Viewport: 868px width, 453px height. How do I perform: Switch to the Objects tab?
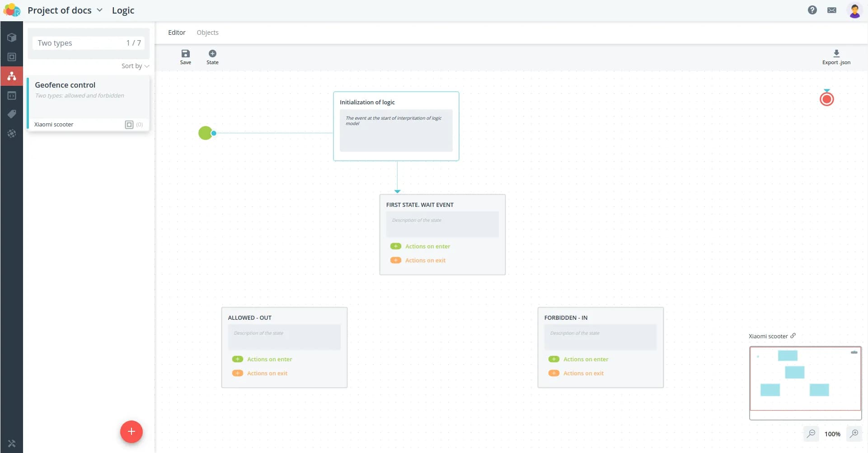207,33
